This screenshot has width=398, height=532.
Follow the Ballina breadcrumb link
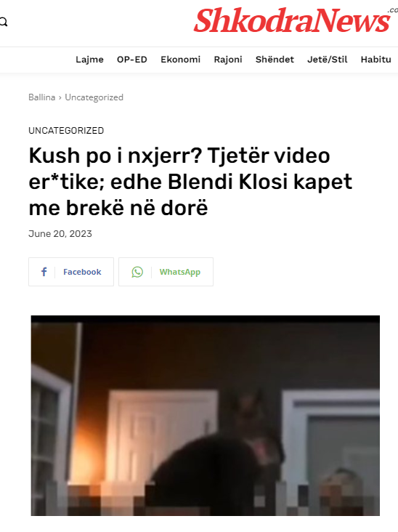(41, 97)
